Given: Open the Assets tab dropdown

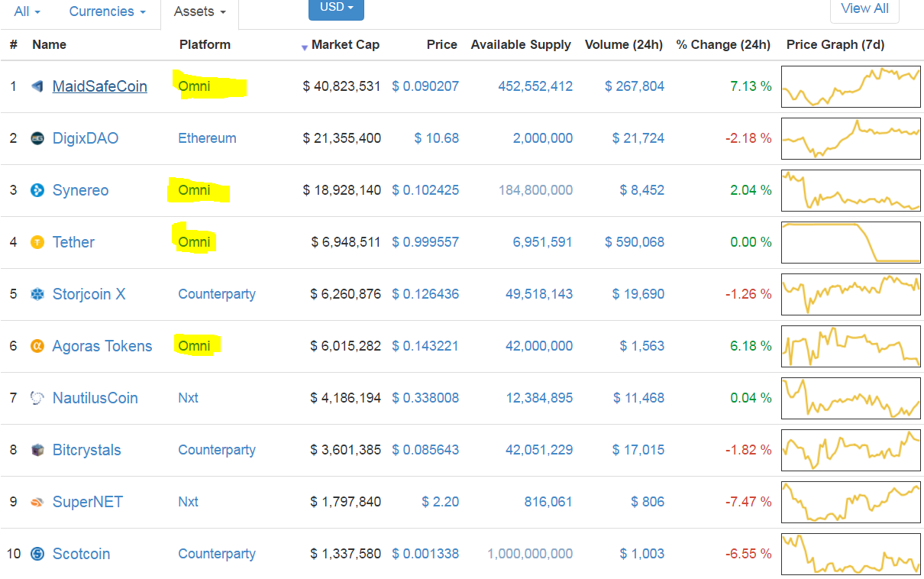Looking at the screenshot, I should click(x=200, y=11).
